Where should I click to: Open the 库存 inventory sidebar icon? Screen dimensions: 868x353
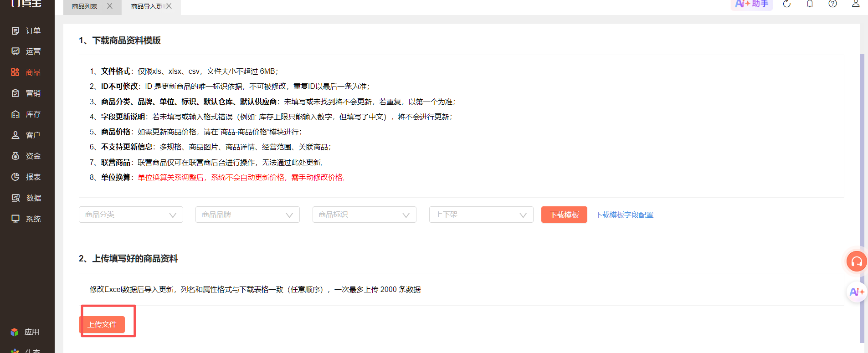15,114
